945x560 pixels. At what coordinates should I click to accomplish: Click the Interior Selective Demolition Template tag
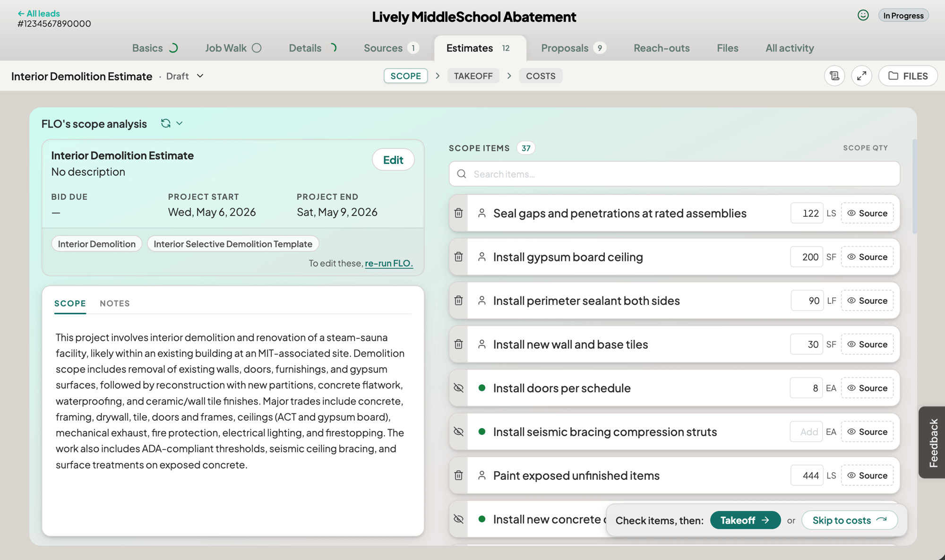pyautogui.click(x=233, y=244)
